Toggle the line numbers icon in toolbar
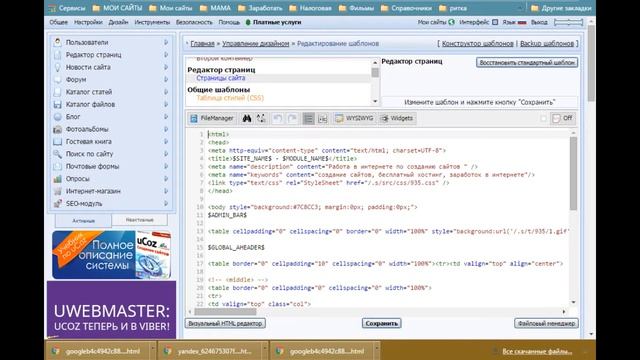640x360 pixels. coord(308,118)
